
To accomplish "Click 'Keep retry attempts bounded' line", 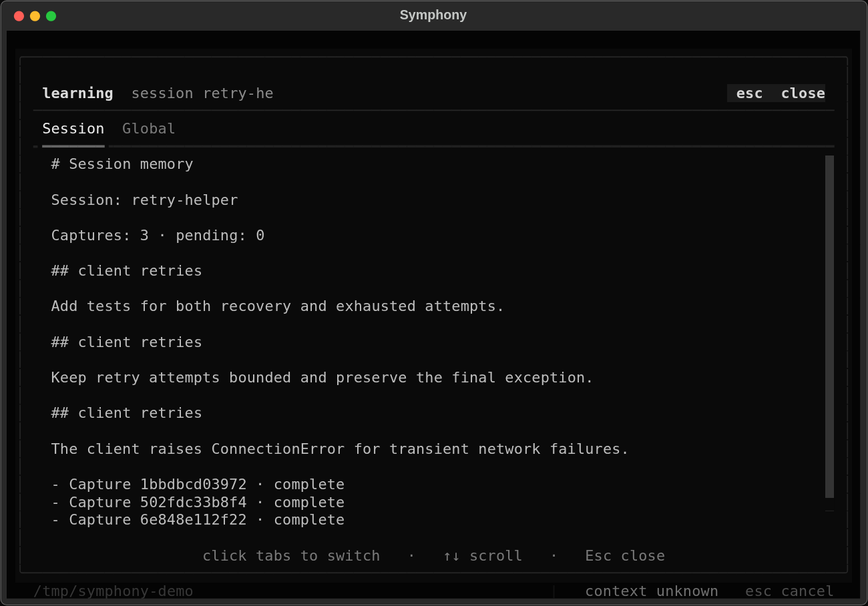I will coord(322,378).
